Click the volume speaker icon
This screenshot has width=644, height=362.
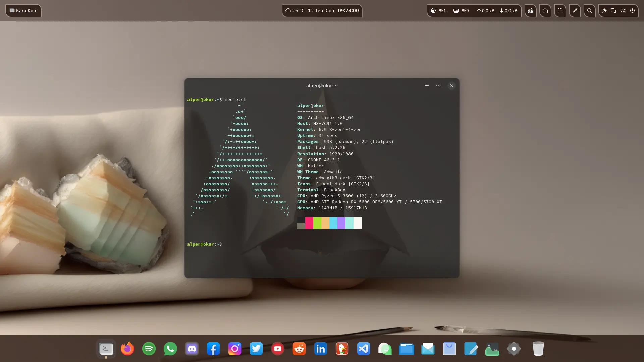[x=623, y=11]
